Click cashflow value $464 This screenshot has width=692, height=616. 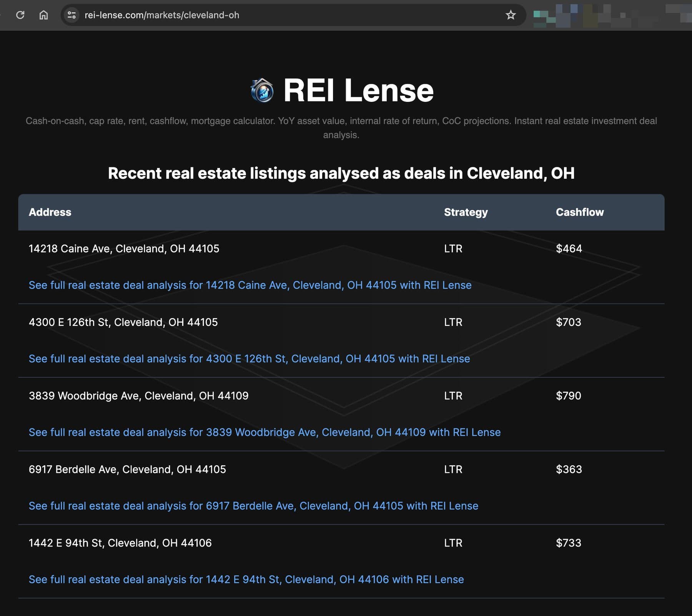(569, 249)
